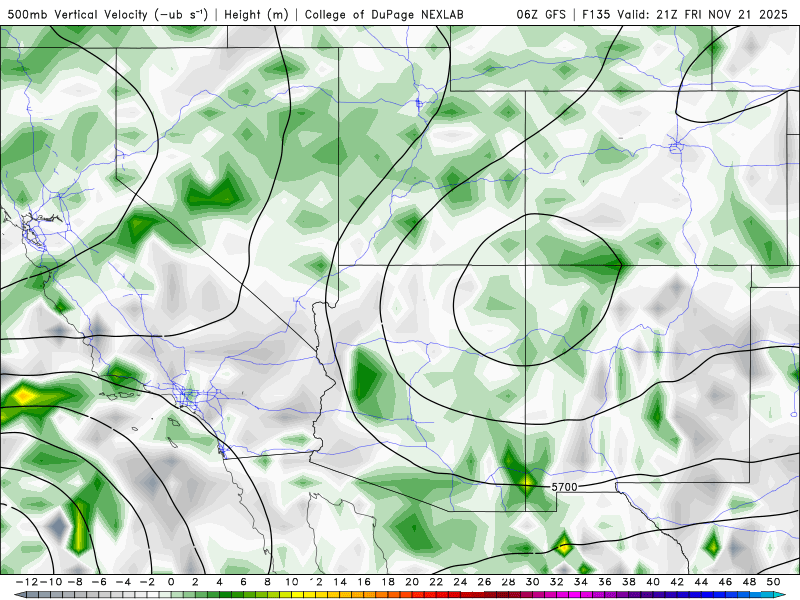The image size is (800, 600).
Task: Click the "-10" value on the color scale
Action: point(51,582)
